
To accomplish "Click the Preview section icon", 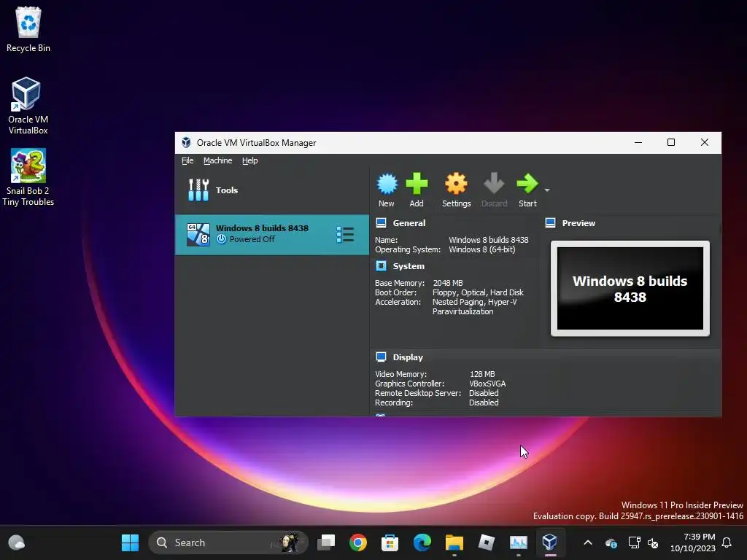I will (550, 223).
